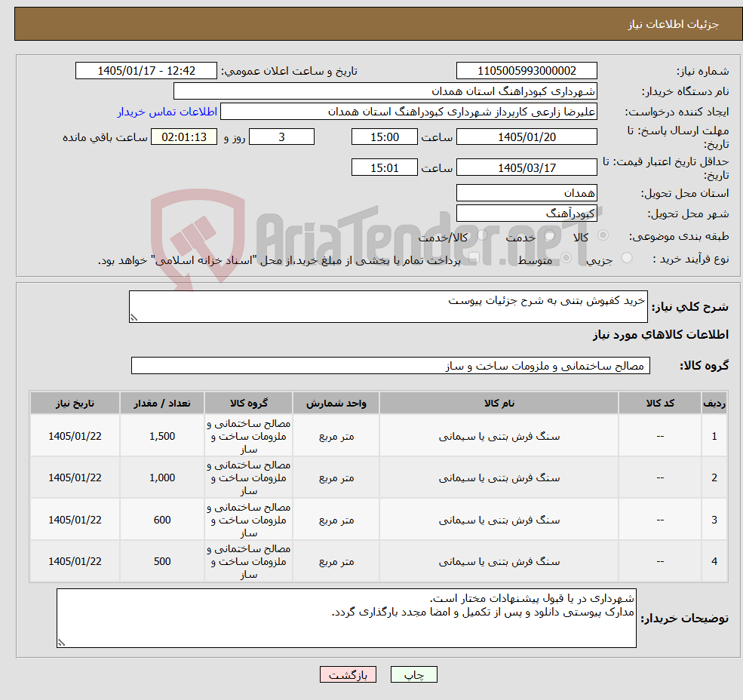
Task: Click the بازگشت (back) button
Action: pos(348,674)
